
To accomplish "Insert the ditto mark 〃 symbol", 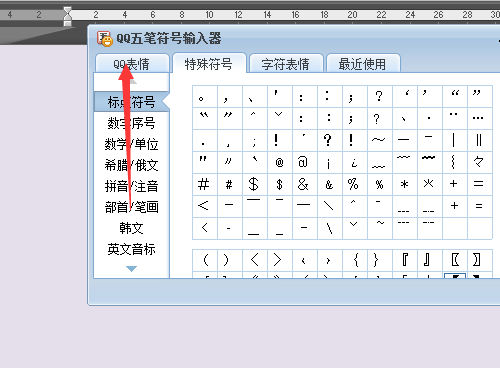I will (230, 162).
